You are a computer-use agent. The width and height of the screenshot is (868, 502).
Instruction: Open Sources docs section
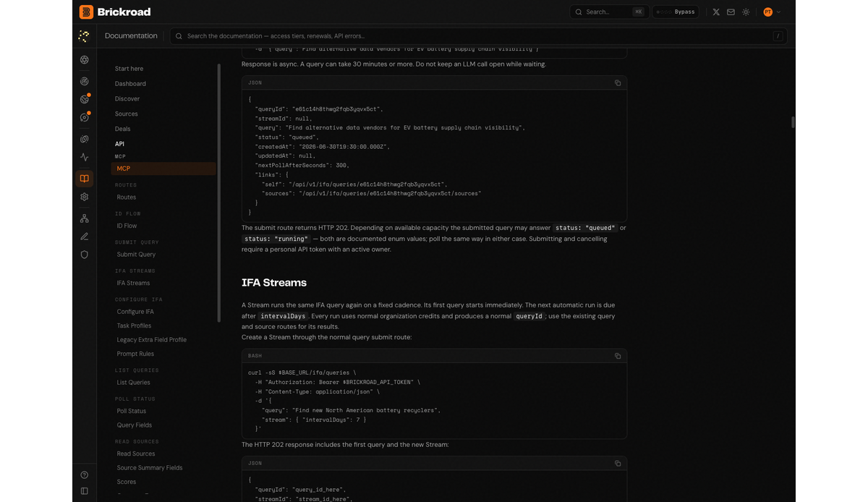click(x=126, y=114)
